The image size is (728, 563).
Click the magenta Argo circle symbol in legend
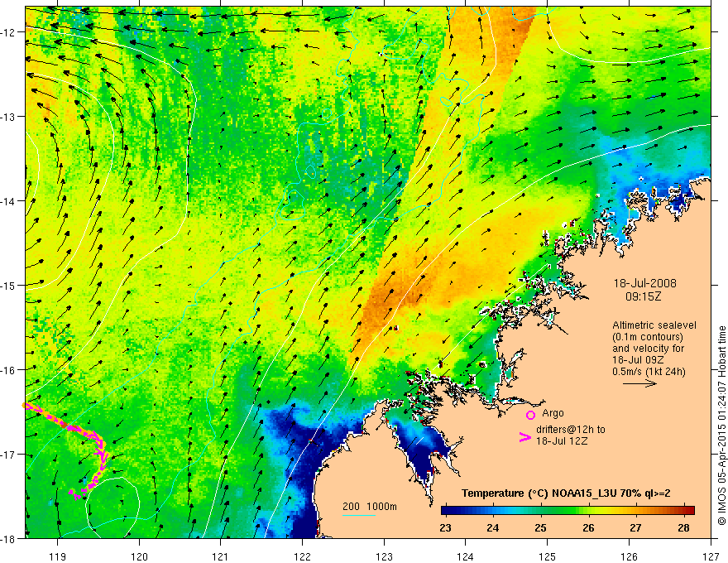[x=530, y=415]
